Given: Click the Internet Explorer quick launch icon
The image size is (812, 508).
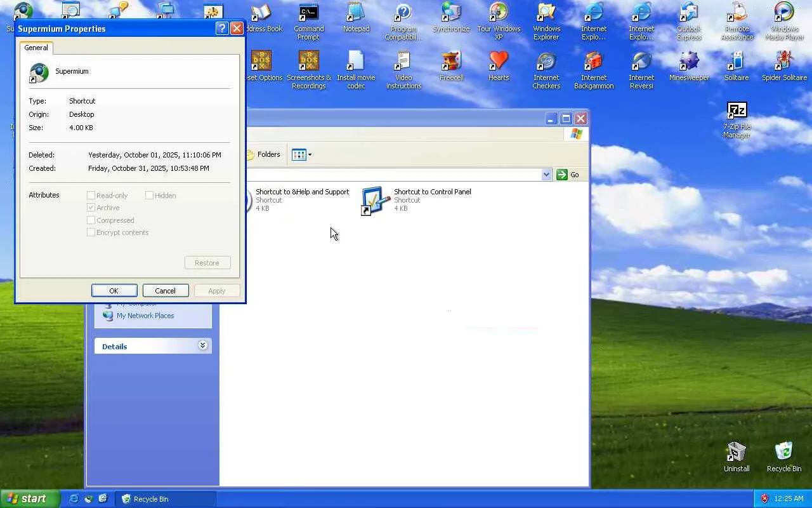Looking at the screenshot, I should 74,498.
